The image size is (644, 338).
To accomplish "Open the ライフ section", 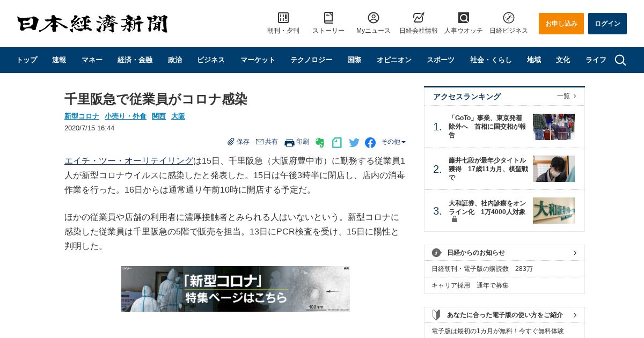I will click(596, 60).
